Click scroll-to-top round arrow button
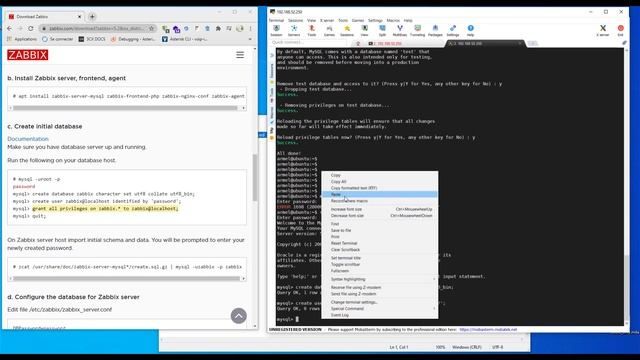 [x=239, y=316]
